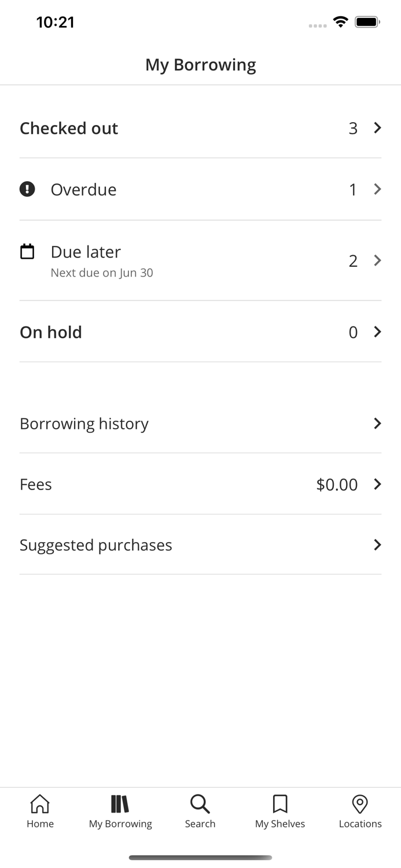The height and width of the screenshot is (868, 401).
Task: Tap the Checked out count of 3
Action: point(353,128)
